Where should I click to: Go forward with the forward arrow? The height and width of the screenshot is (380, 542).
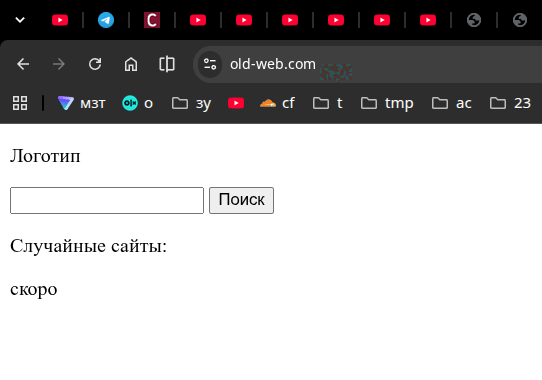(59, 64)
